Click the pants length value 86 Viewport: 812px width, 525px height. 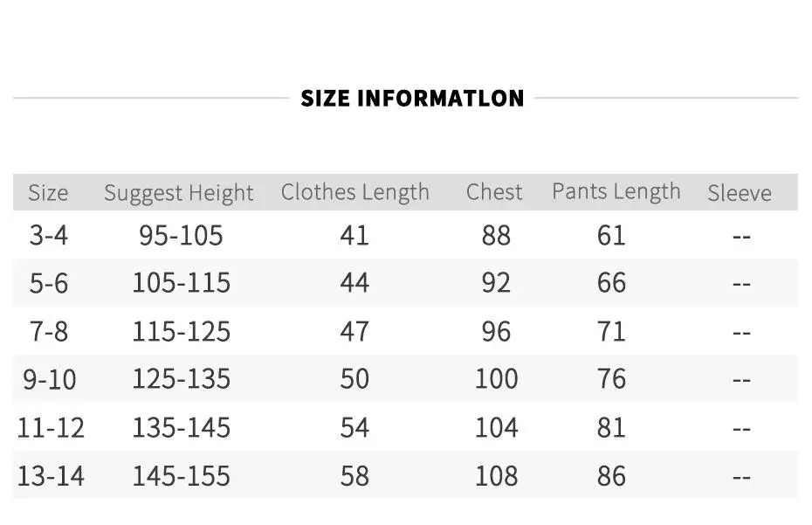pos(611,475)
